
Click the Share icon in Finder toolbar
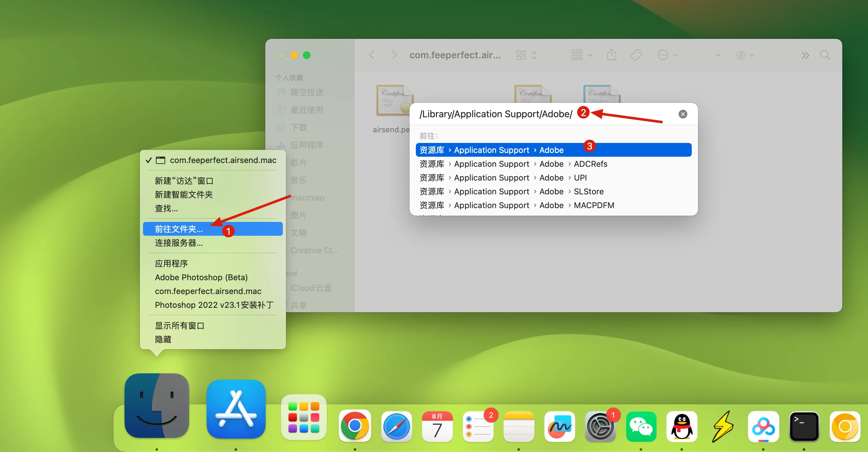[611, 55]
